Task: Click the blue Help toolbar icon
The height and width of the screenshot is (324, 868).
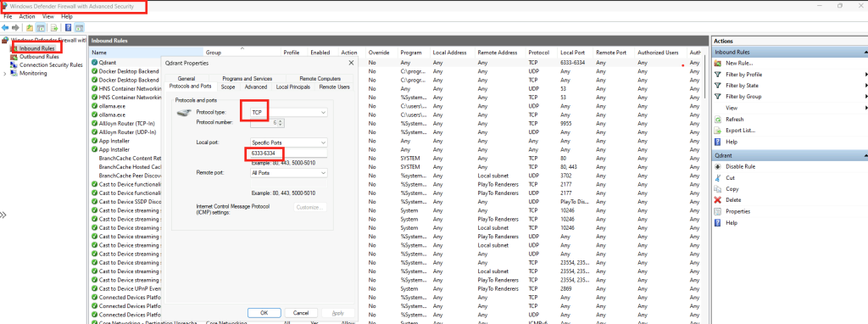Action: pyautogui.click(x=68, y=27)
